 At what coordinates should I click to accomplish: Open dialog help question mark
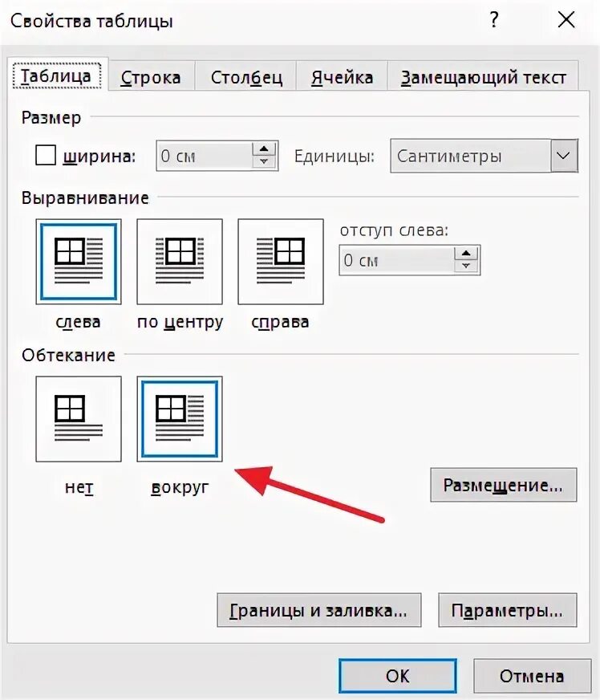(x=494, y=20)
